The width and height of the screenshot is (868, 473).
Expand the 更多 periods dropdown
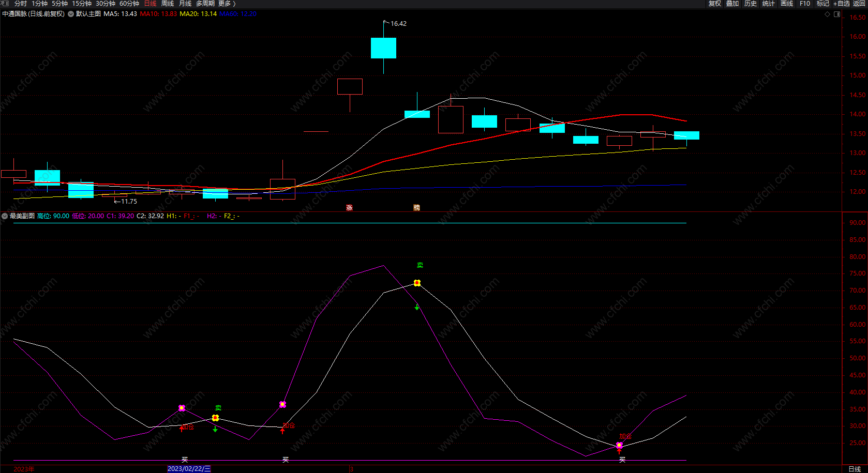pos(227,4)
